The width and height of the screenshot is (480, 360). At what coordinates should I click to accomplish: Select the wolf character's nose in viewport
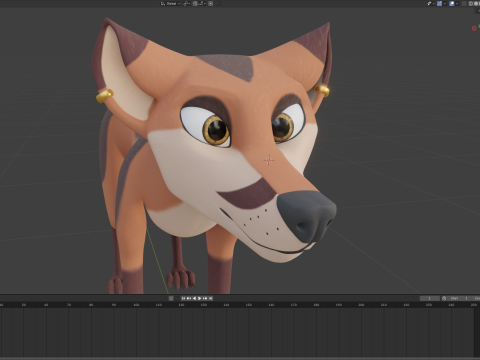(307, 215)
